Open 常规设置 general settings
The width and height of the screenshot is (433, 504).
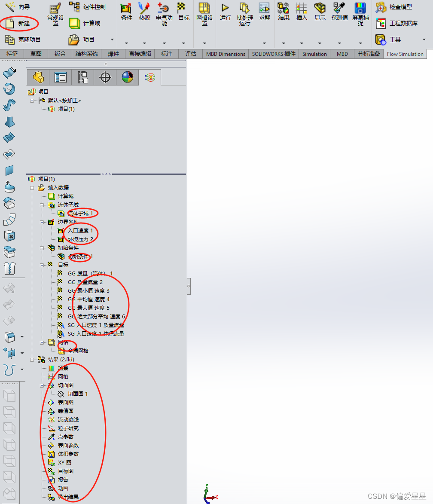point(55,15)
